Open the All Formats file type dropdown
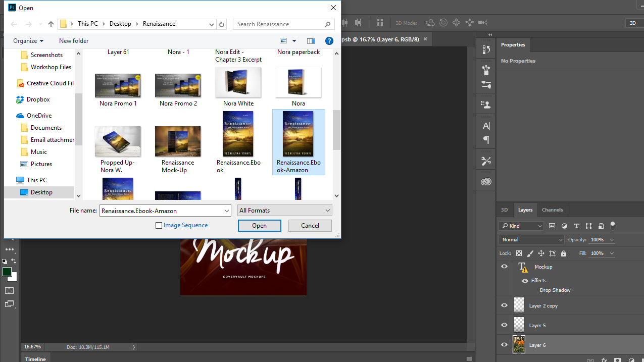 285,211
